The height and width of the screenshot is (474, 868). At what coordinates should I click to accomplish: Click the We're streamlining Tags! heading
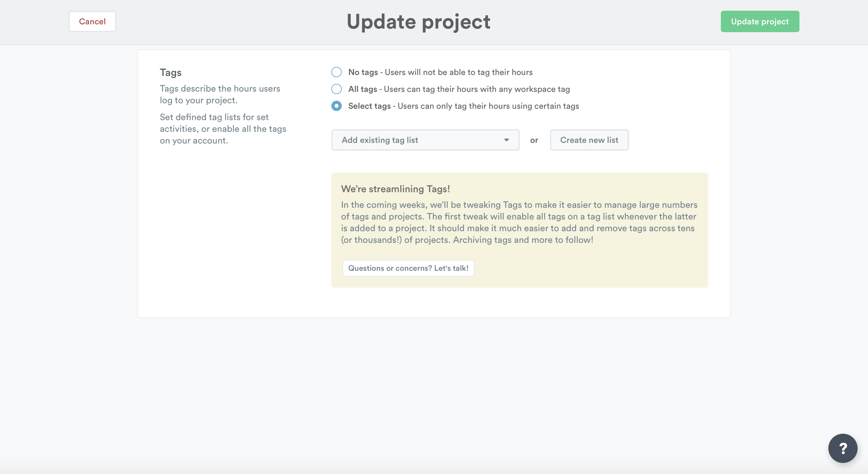(395, 189)
